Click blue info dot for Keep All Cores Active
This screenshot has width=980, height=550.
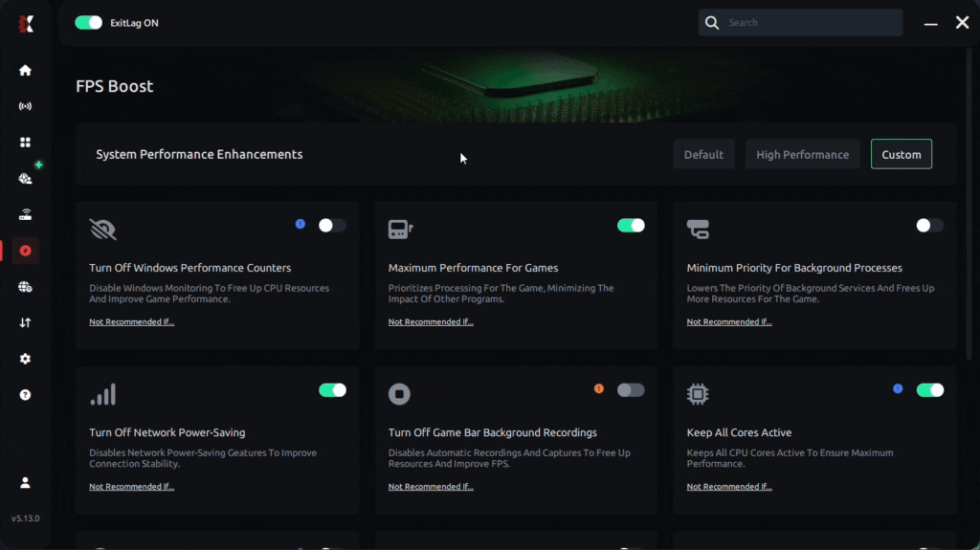[898, 388]
